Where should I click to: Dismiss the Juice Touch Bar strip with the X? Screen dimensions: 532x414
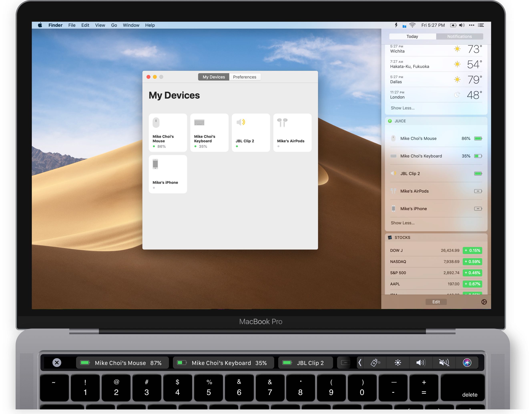[x=57, y=363]
